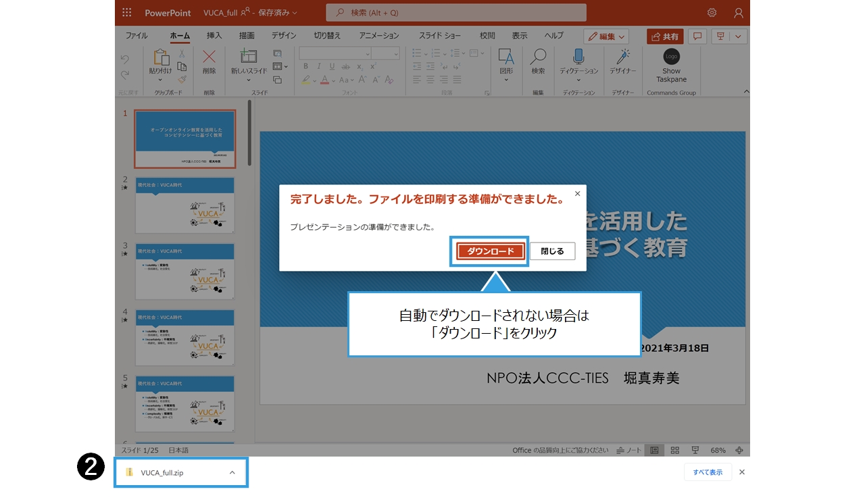
Task: Click the 検索 magnifier icon in ribbon
Action: tap(538, 57)
